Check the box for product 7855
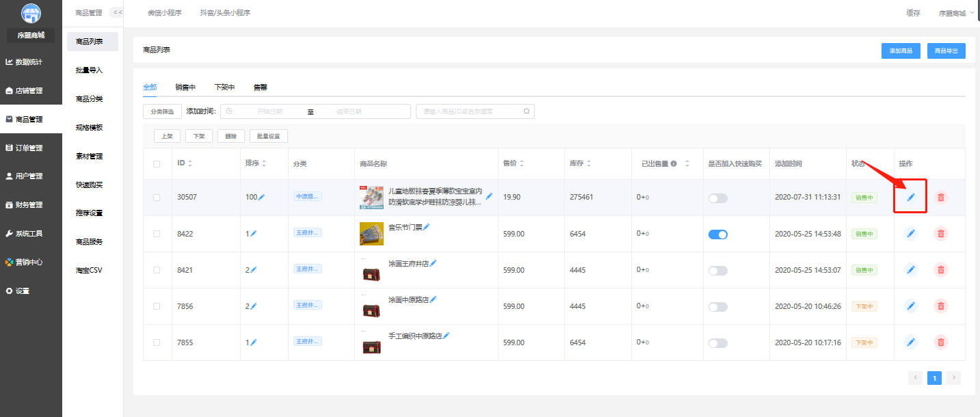Image resolution: width=980 pixels, height=417 pixels. (x=157, y=342)
